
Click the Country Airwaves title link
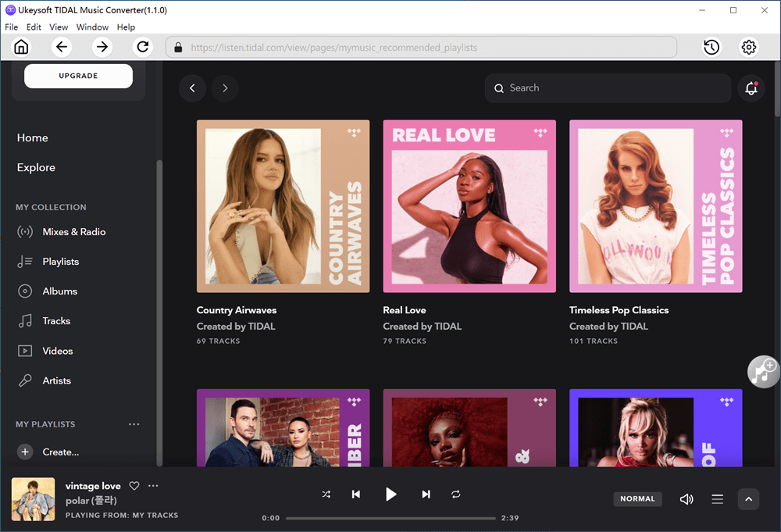coord(237,310)
